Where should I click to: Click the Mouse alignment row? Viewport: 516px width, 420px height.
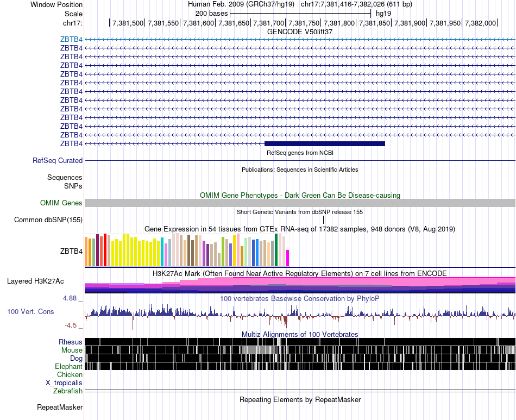[300, 350]
